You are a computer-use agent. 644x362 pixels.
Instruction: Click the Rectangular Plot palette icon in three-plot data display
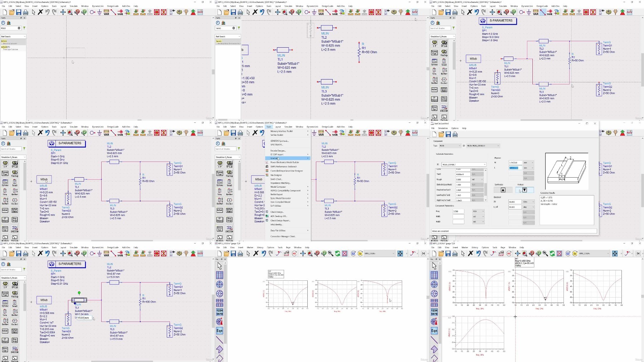220,275
